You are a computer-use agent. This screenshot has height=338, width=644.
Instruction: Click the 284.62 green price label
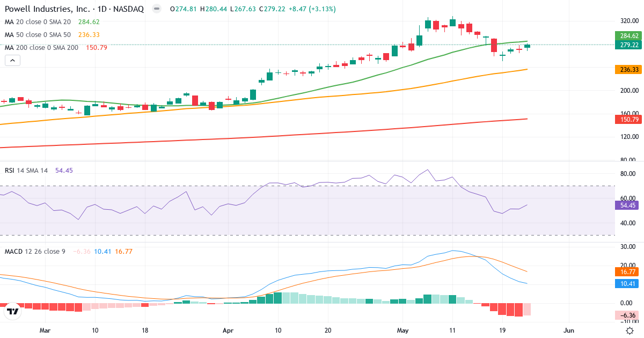click(628, 36)
